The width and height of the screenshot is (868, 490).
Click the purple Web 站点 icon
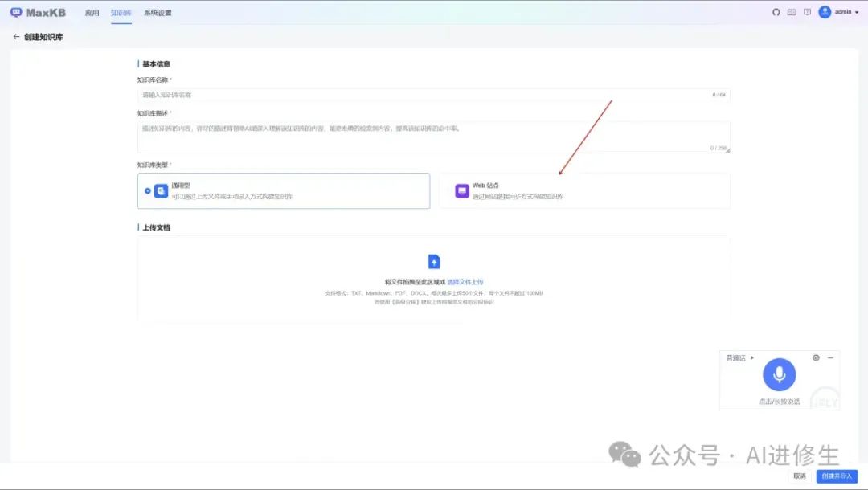[461, 191]
